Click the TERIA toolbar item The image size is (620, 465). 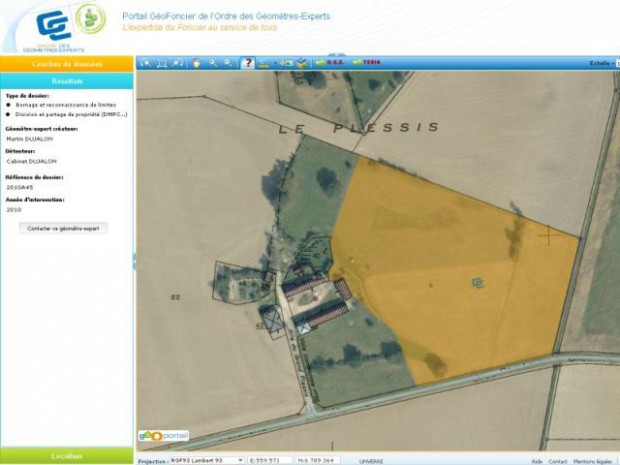click(366, 62)
